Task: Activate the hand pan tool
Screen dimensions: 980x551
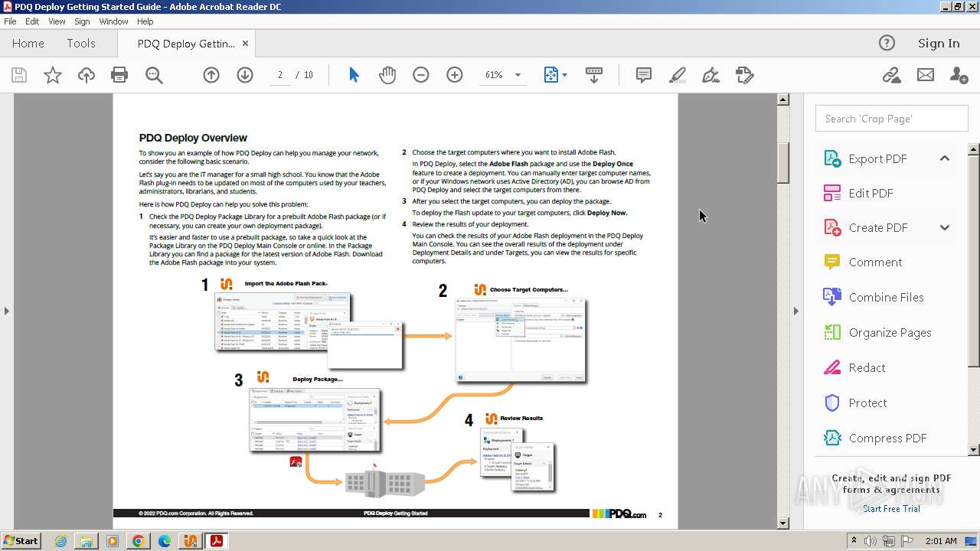Action: (x=387, y=75)
